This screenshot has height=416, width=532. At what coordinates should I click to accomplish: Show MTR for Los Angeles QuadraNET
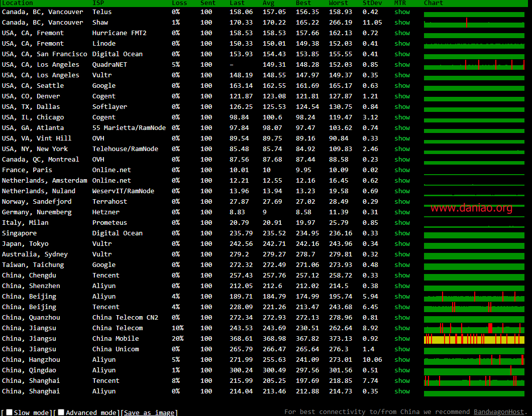[402, 64]
